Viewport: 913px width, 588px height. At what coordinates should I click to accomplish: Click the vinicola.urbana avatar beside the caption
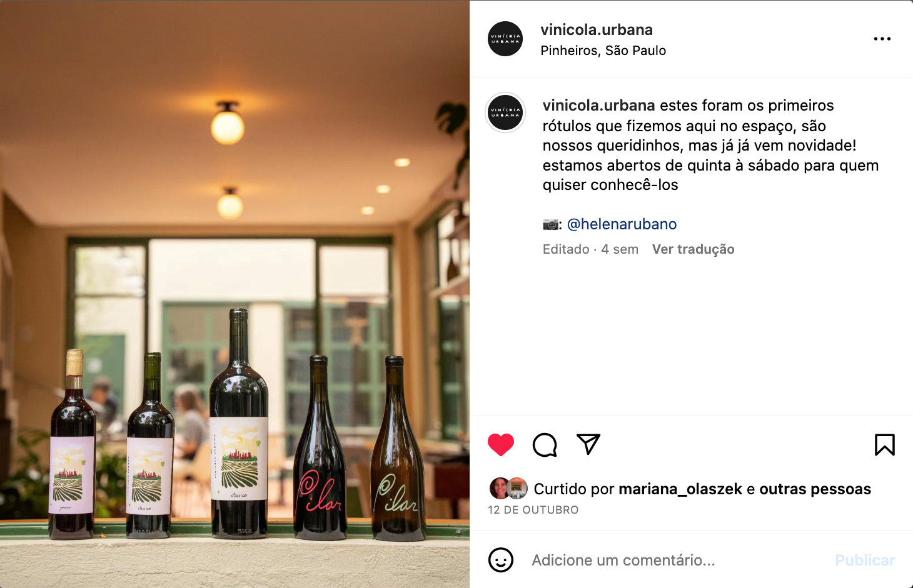click(505, 113)
